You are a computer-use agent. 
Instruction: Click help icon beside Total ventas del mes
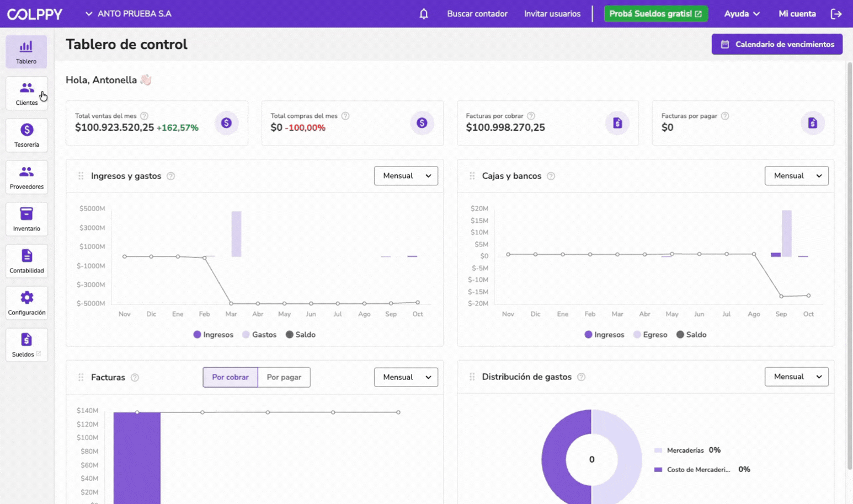point(144,116)
